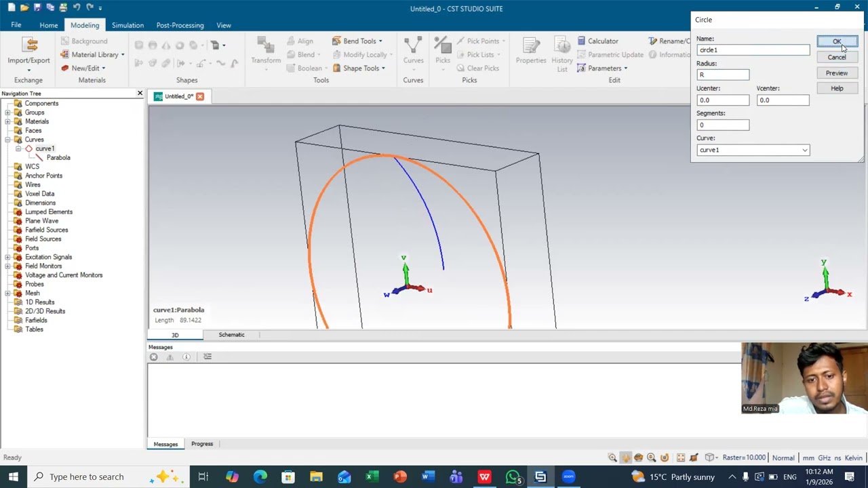
Task: Switch to the Progress tab
Action: 202,444
